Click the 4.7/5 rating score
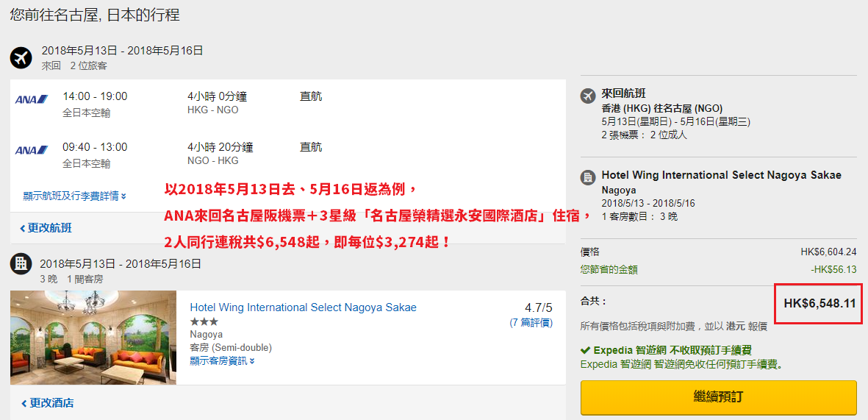The image size is (868, 420). tap(538, 307)
